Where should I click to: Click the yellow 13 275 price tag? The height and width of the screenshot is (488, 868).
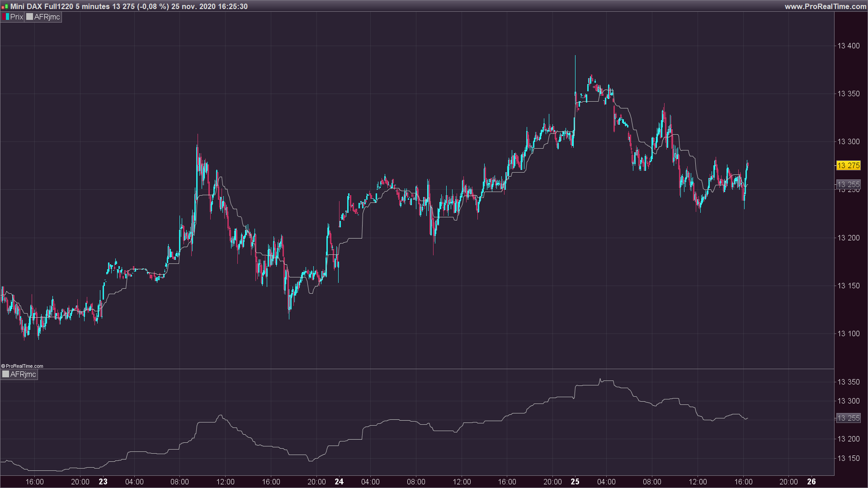848,165
